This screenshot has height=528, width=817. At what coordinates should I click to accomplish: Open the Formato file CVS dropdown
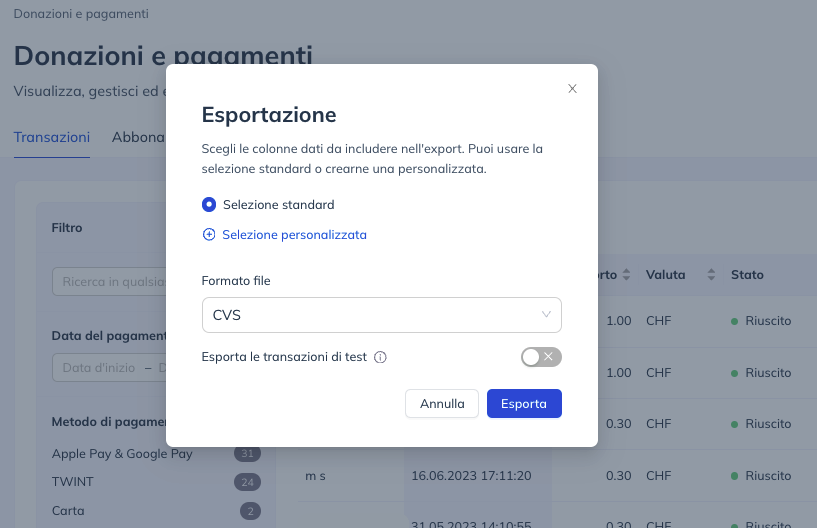(381, 315)
